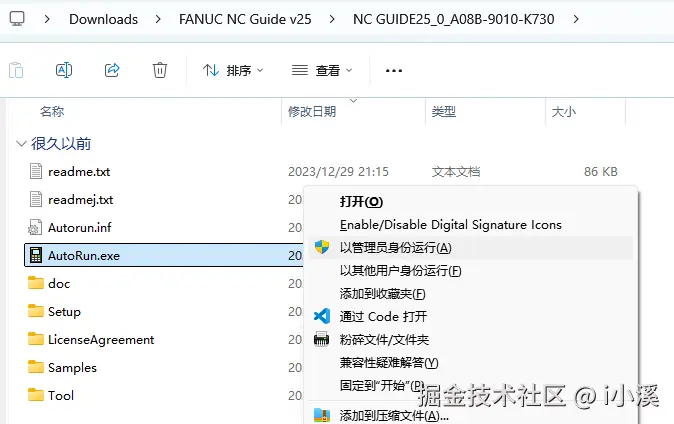
Task: Choose 通过 Code 打开 menu entry
Action: (383, 316)
